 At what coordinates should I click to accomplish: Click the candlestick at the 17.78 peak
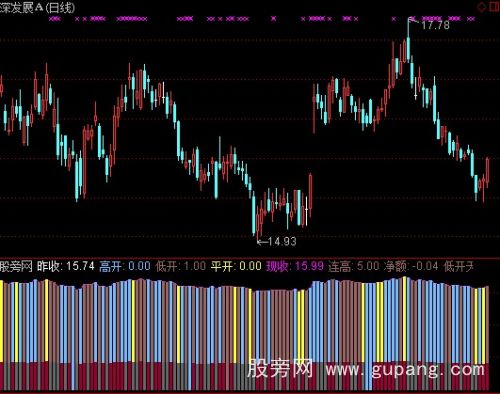408,39
